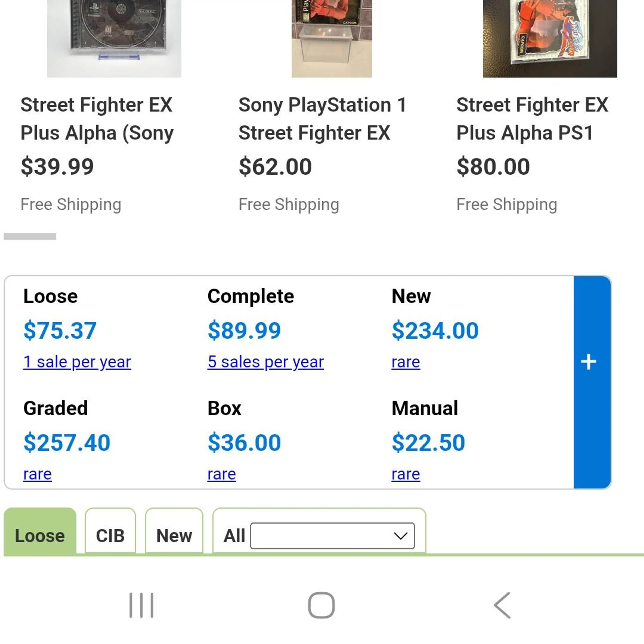Click the rare link under Graded price
644x644 pixels.
pyautogui.click(x=37, y=474)
